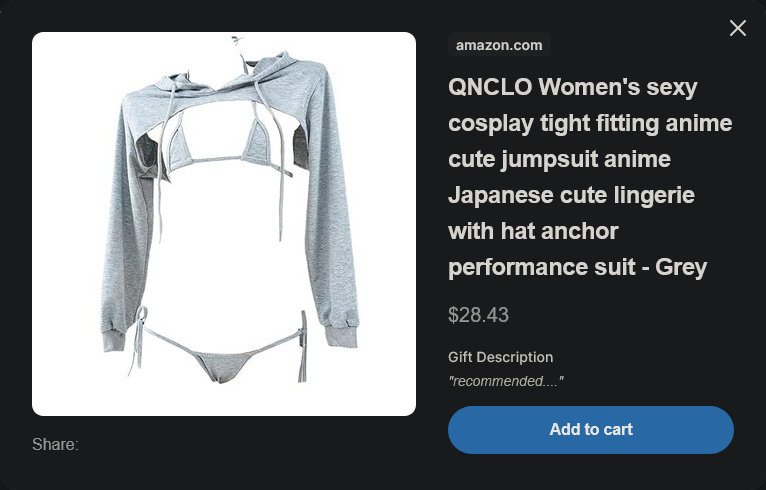This screenshot has width=766, height=490.
Task: Click "Japanese cute lingerie" title line
Action: coord(571,195)
